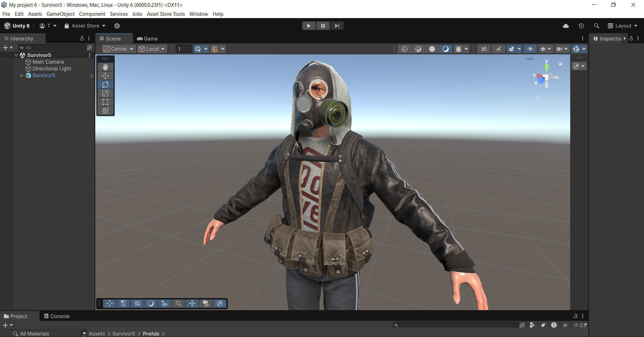Open the Component menu
Screen dimensions: 644x337
pos(92,14)
